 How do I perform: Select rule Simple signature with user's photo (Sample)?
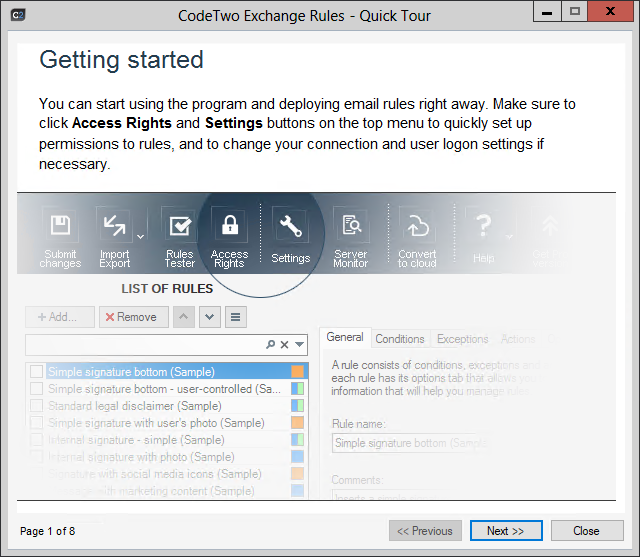tap(168, 423)
